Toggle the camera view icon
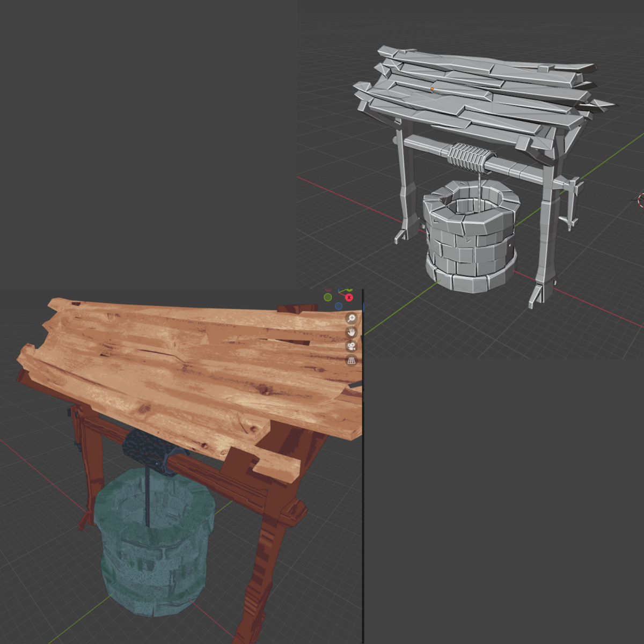The height and width of the screenshot is (644, 644). tap(351, 346)
